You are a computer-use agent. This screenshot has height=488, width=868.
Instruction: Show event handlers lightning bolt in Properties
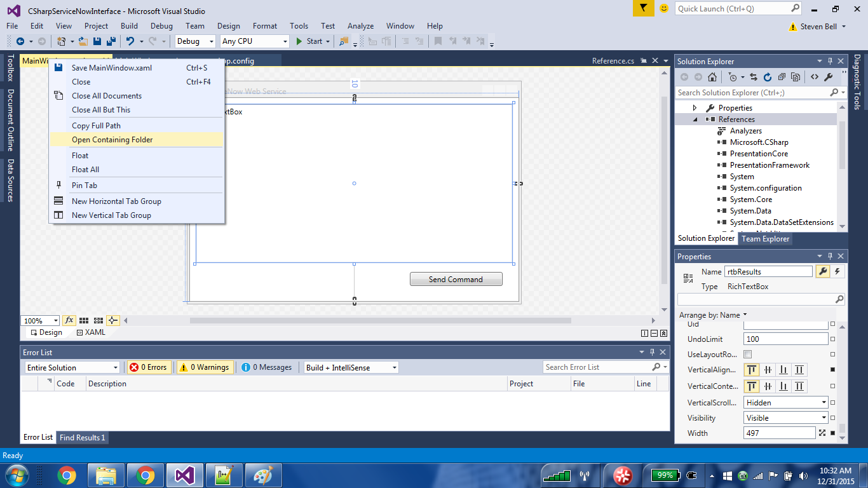point(837,271)
